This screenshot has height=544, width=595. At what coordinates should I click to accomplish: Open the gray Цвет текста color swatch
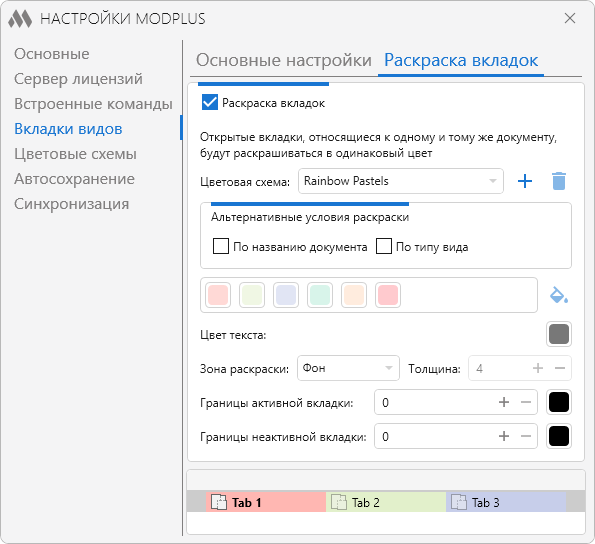[559, 334]
